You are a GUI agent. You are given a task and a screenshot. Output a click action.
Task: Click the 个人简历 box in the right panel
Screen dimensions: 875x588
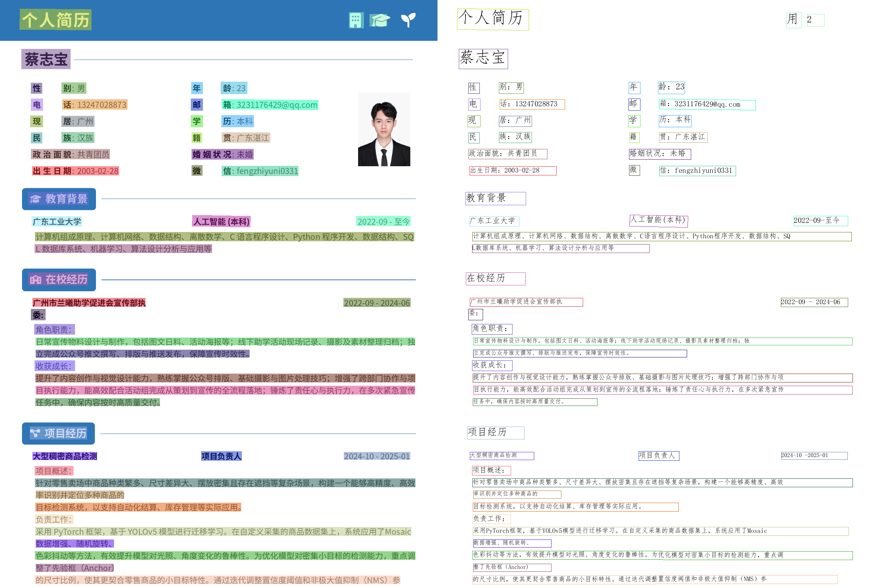pos(493,19)
